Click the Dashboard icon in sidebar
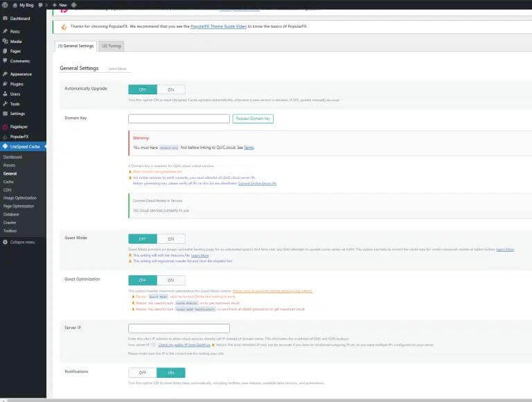The height and width of the screenshot is (402, 532). click(x=6, y=19)
